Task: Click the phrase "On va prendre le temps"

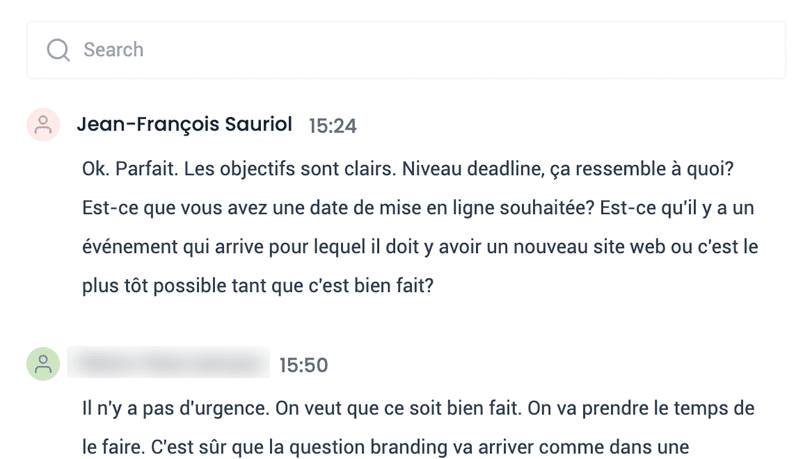Action: (x=613, y=409)
